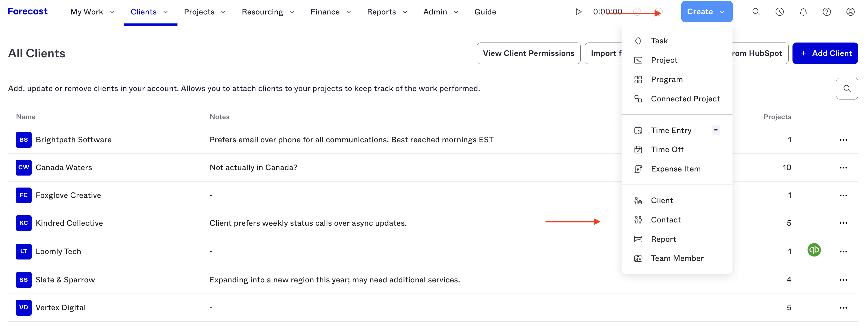Click the CW avatar for Canada Waters
This screenshot has width=868, height=332.
click(x=24, y=167)
